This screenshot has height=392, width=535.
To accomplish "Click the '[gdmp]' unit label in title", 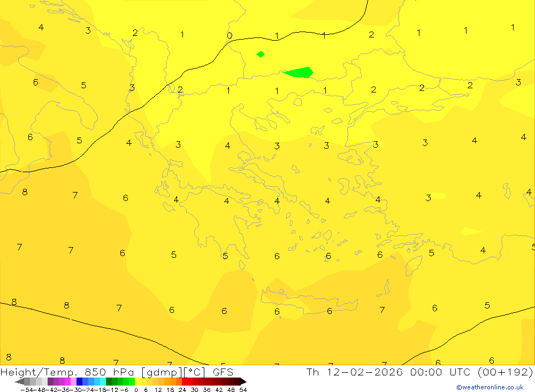I will coord(160,372).
